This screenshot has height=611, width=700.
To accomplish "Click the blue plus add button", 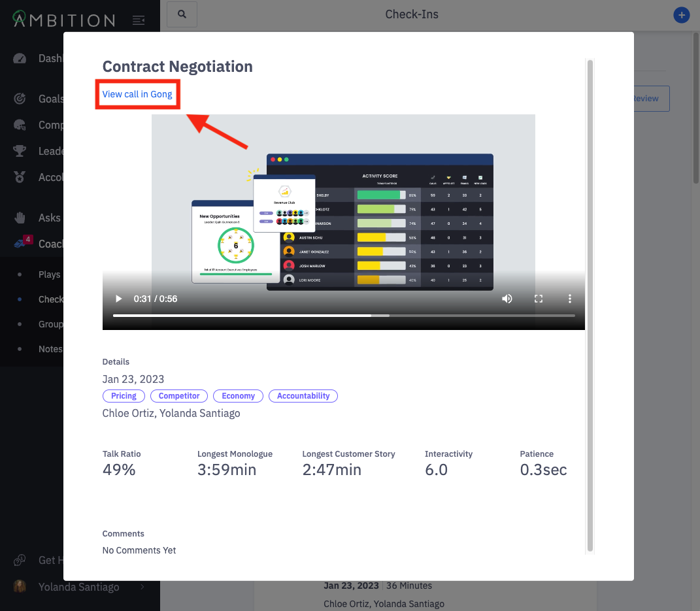I will (681, 15).
